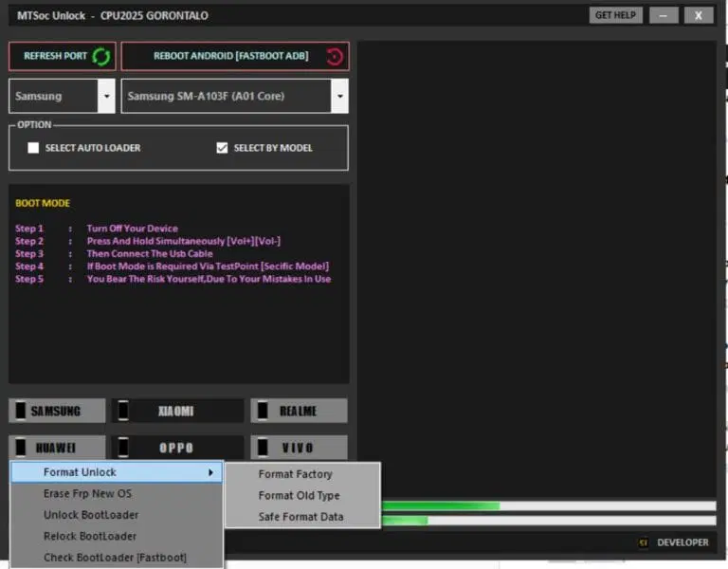This screenshot has height=569, width=728.
Task: Select Safe Format Data submenu item
Action: click(x=302, y=517)
